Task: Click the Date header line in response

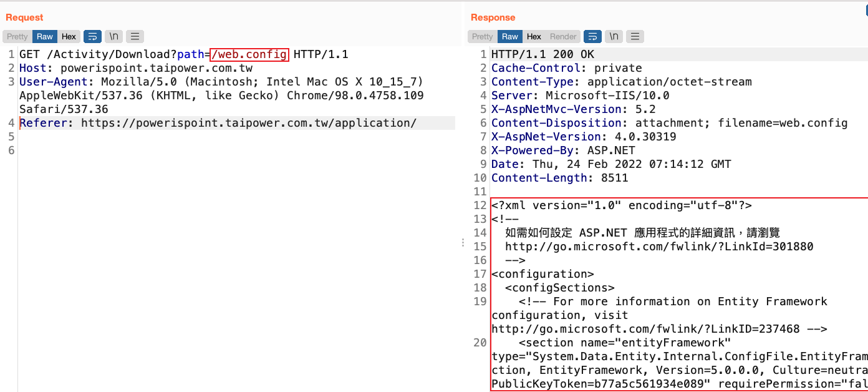Action: tap(611, 164)
